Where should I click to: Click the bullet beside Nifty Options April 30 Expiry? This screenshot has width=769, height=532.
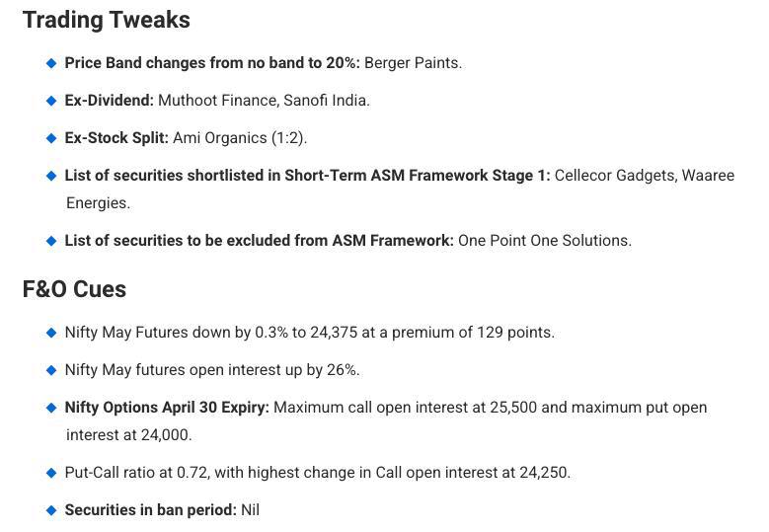pos(51,408)
